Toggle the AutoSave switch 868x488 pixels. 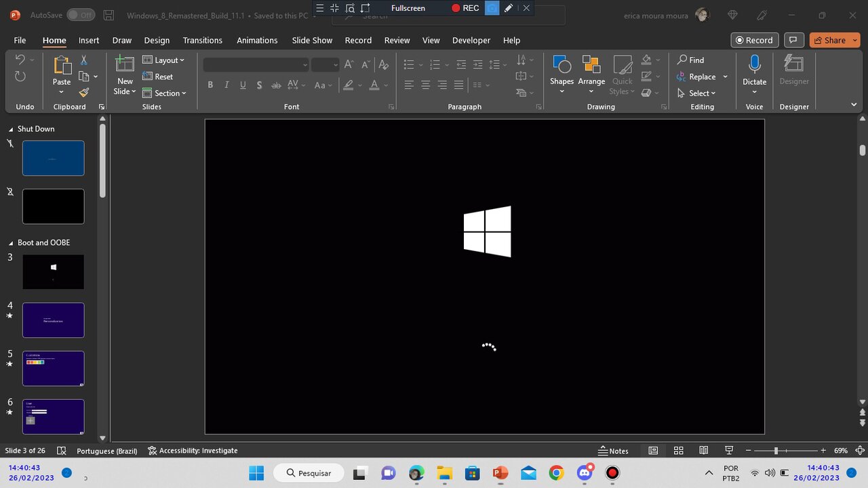click(81, 15)
